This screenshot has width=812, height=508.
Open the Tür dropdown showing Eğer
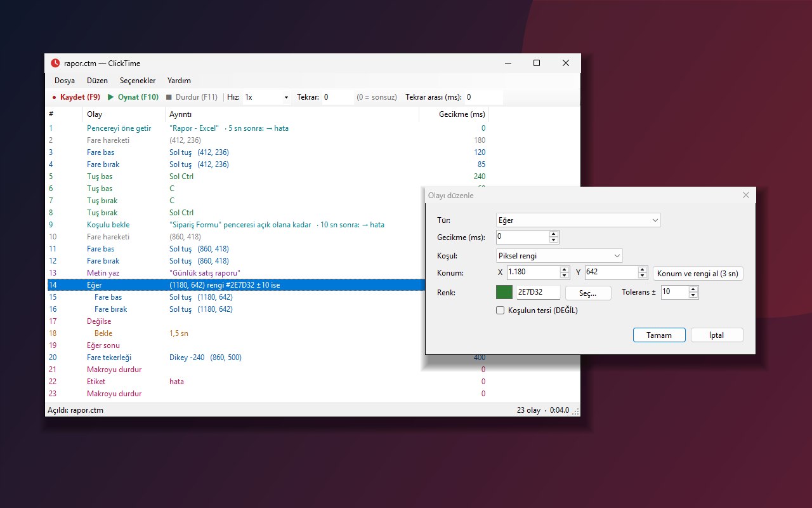(x=579, y=220)
